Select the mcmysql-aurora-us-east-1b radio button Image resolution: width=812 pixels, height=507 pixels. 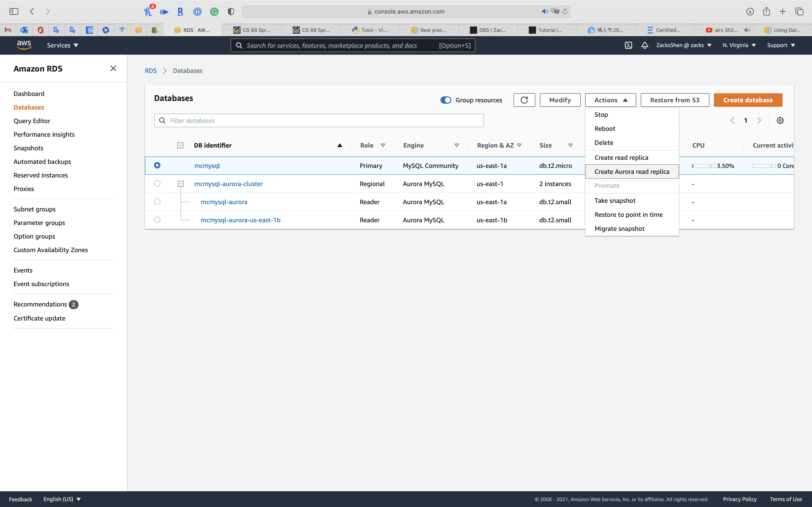coord(157,220)
